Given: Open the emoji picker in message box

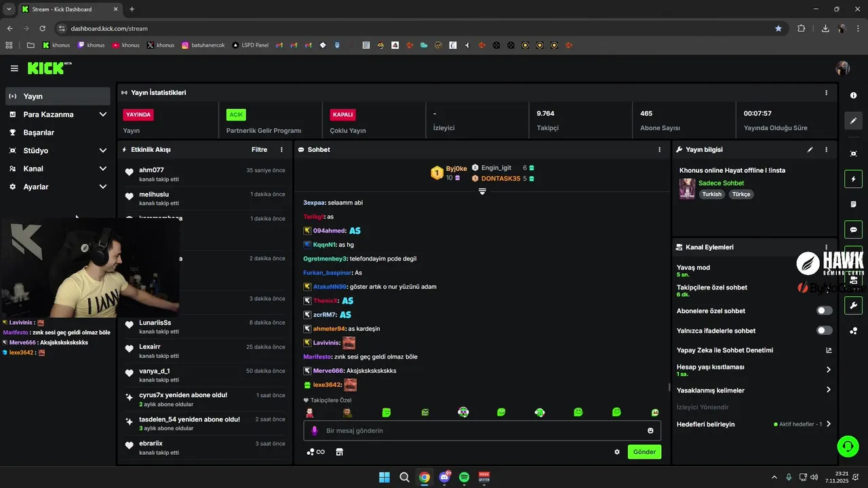Looking at the screenshot, I should (x=650, y=430).
